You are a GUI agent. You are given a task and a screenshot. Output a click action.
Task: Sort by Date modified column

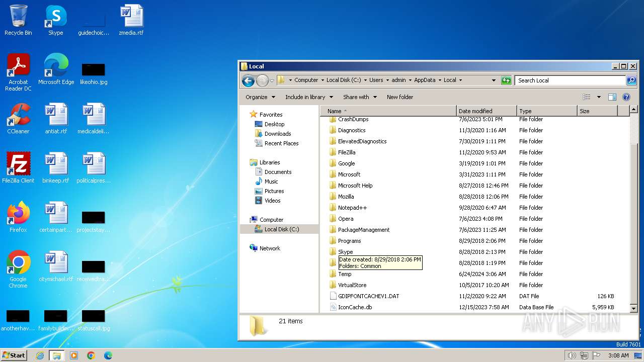(x=487, y=111)
